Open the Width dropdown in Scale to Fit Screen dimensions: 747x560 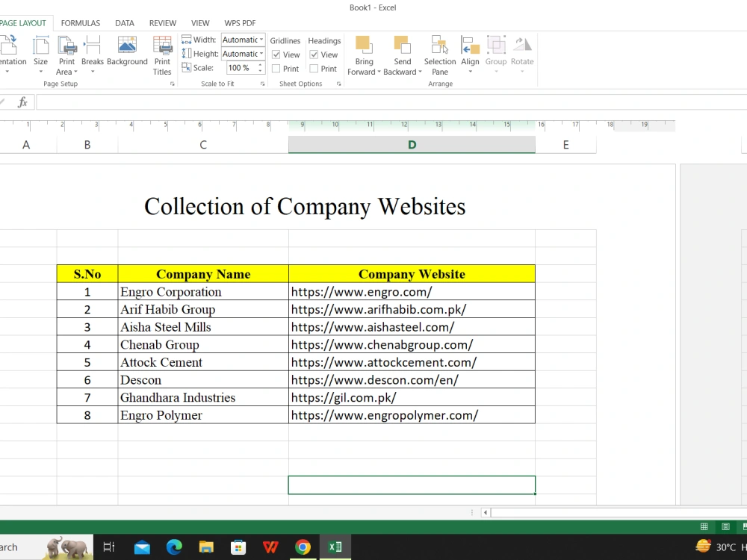tap(261, 40)
